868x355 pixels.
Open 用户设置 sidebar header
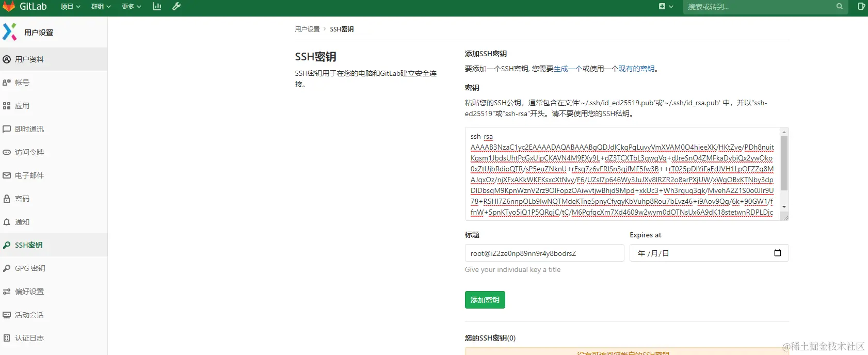click(39, 33)
